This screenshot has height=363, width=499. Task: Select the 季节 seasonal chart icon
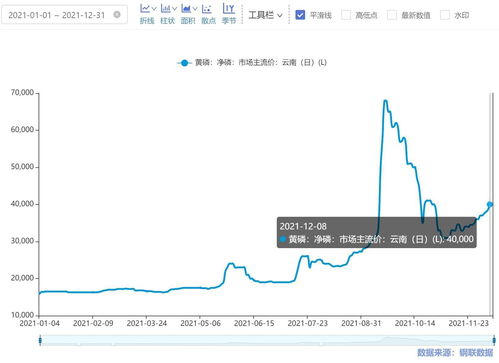pyautogui.click(x=229, y=8)
